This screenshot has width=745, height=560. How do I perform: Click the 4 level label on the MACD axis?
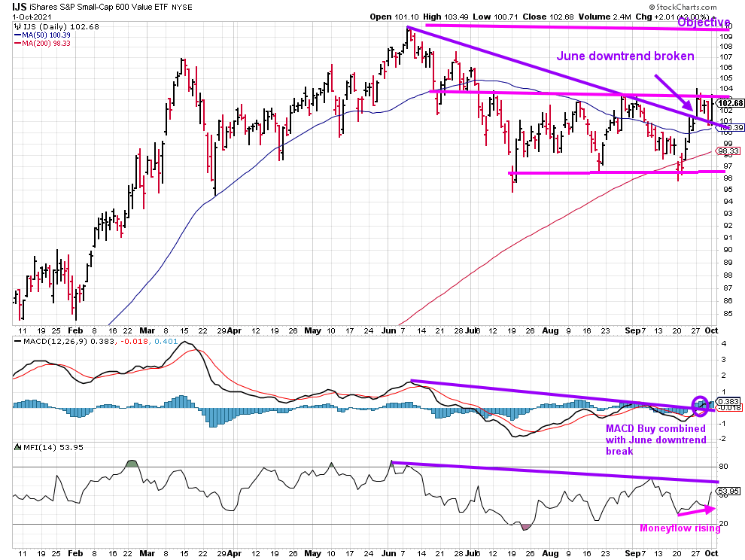click(724, 344)
